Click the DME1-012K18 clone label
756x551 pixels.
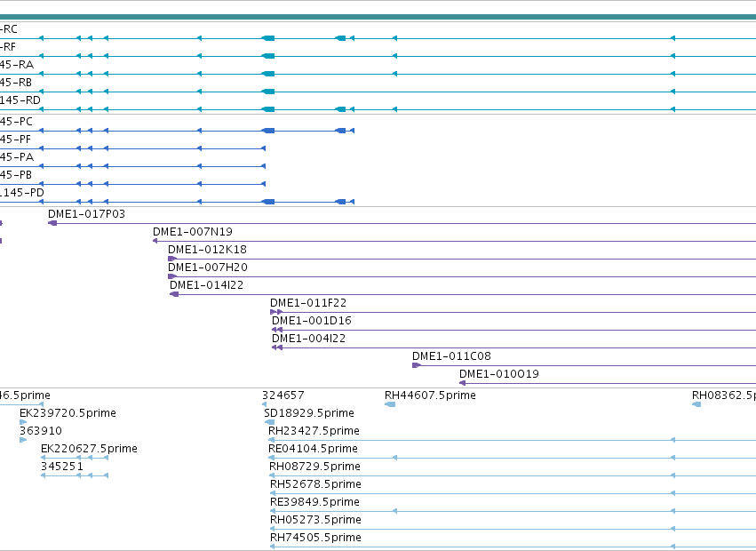coord(207,250)
